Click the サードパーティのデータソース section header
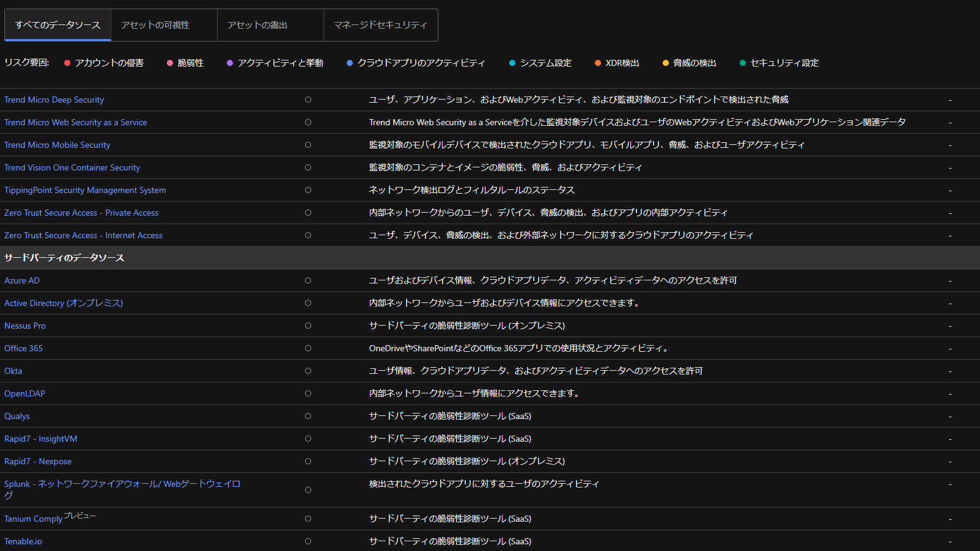The width and height of the screenshot is (980, 551). pyautogui.click(x=64, y=258)
